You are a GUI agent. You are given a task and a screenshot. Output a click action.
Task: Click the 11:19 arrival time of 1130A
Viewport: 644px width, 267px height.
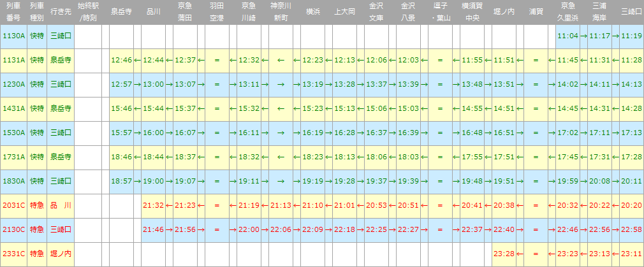[x=632, y=36]
